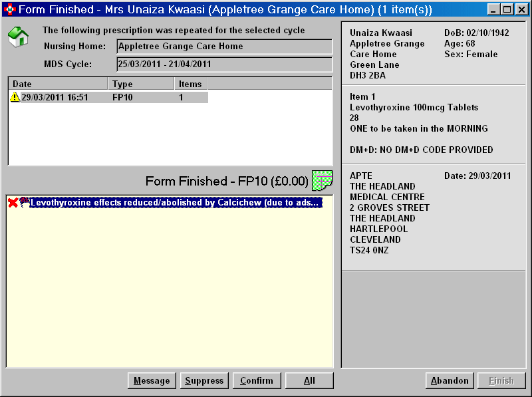Select the Levothyroxine Calcichew interaction warning

click(x=176, y=203)
